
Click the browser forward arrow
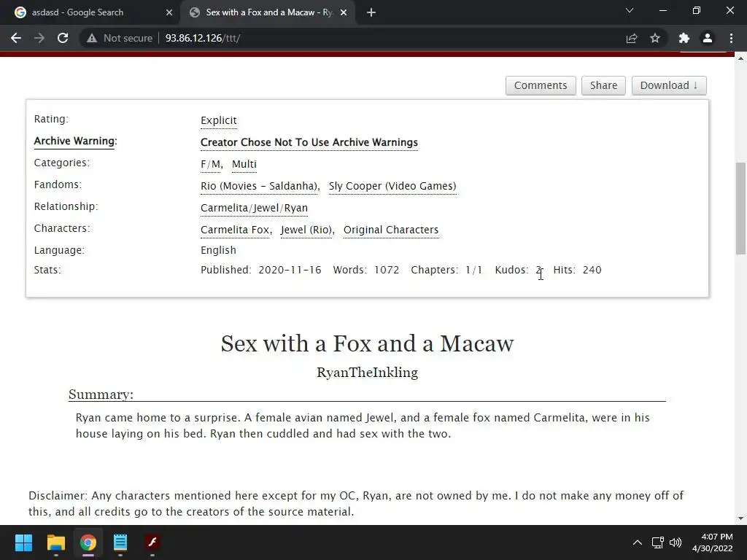click(x=39, y=38)
